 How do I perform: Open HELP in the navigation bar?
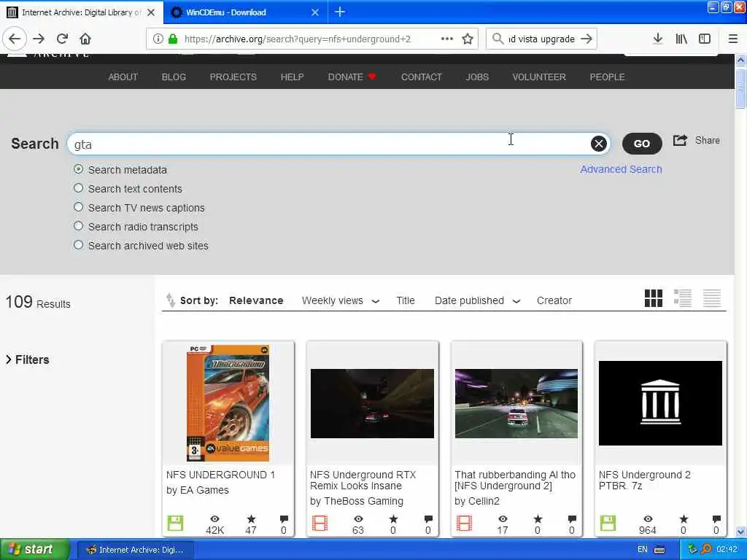(292, 77)
